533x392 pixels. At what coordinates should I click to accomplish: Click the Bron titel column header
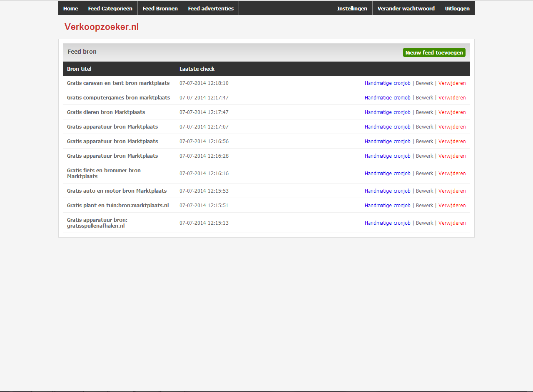79,69
